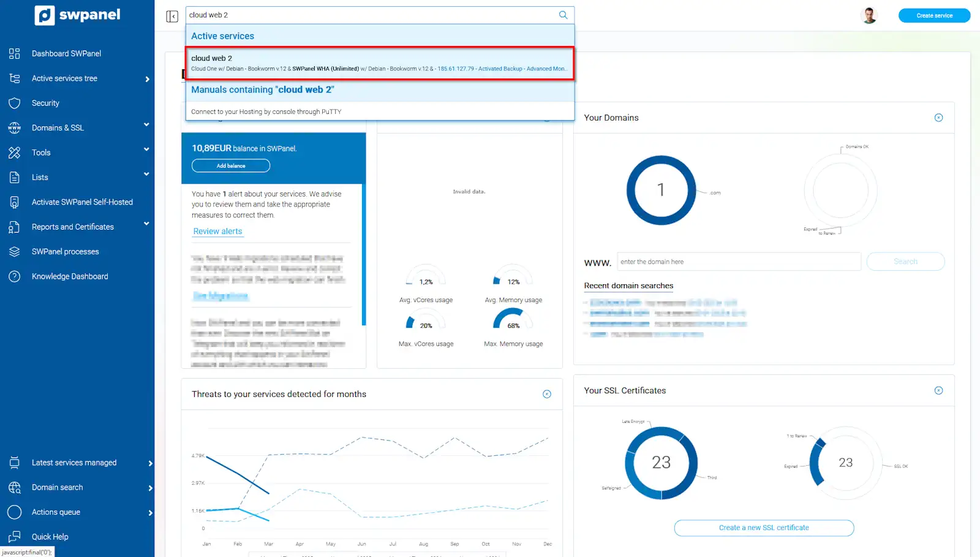Click the 10,89EUR balance text

244,148
